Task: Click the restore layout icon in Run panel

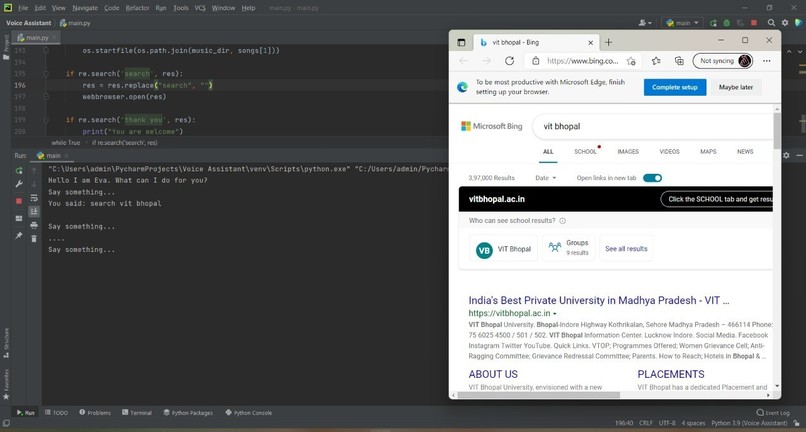Action: (x=19, y=218)
